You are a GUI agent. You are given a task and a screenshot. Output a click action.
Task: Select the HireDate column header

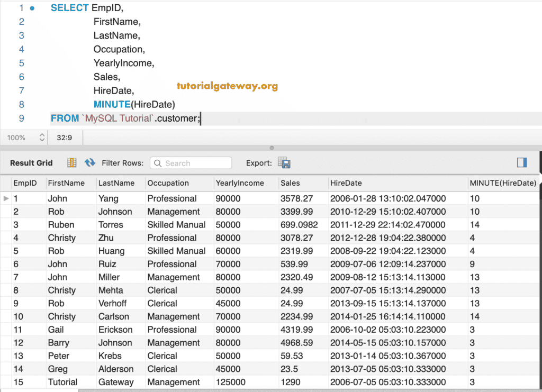(346, 183)
